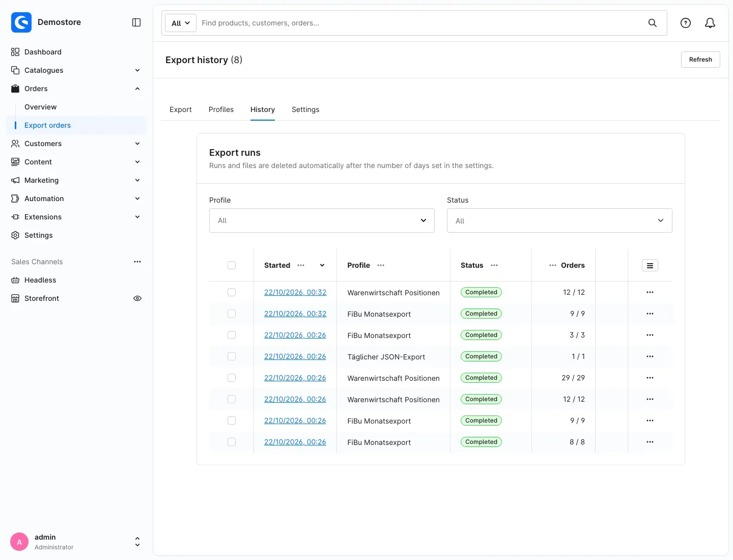Viewport: 733px width, 560px height.
Task: Open the help question mark icon
Action: 686,23
